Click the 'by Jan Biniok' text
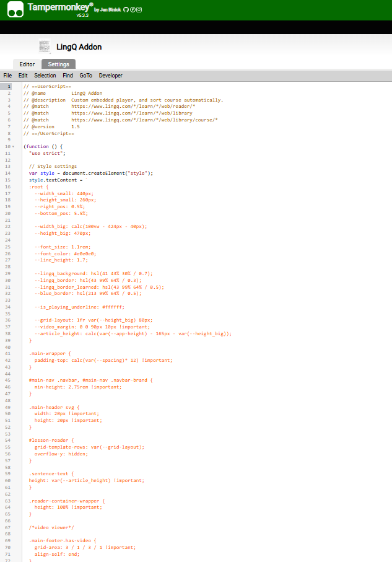 (x=108, y=10)
